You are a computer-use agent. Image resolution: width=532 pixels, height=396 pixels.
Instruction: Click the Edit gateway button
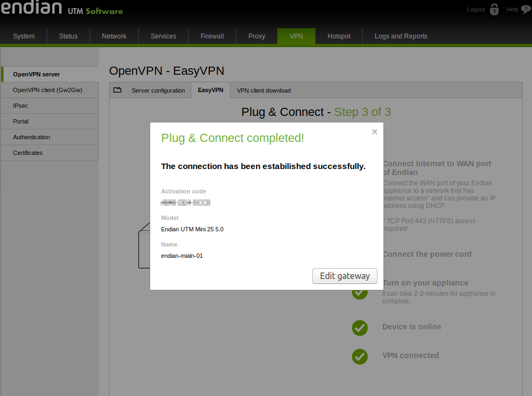coord(345,276)
